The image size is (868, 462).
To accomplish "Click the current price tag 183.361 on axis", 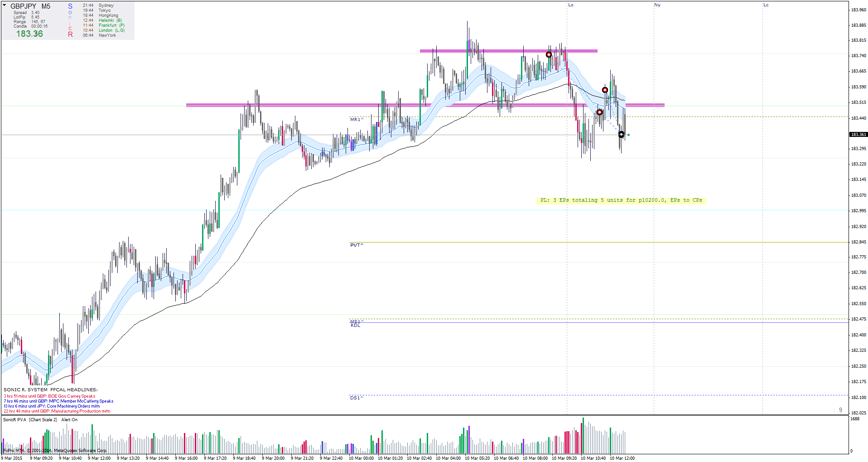I will click(858, 135).
